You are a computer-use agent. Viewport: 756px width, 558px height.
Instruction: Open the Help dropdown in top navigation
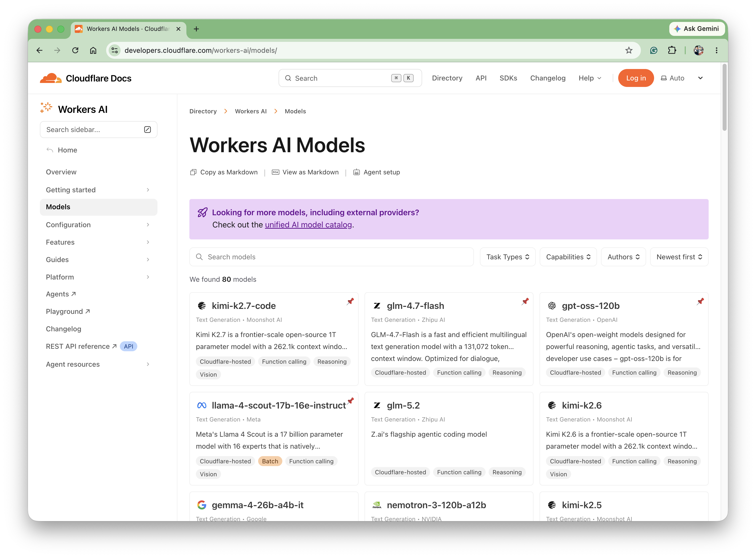pyautogui.click(x=590, y=78)
